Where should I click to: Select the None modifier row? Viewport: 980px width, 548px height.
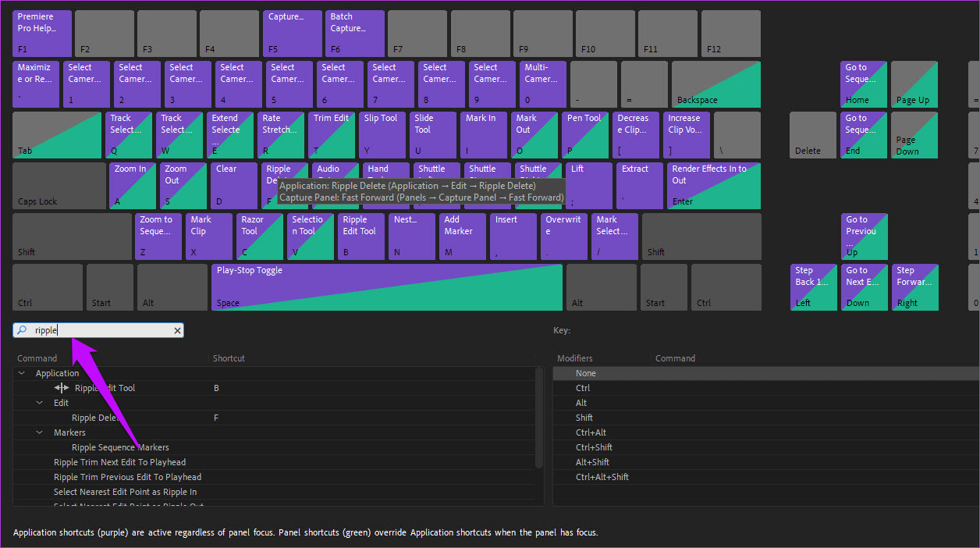tap(766, 373)
